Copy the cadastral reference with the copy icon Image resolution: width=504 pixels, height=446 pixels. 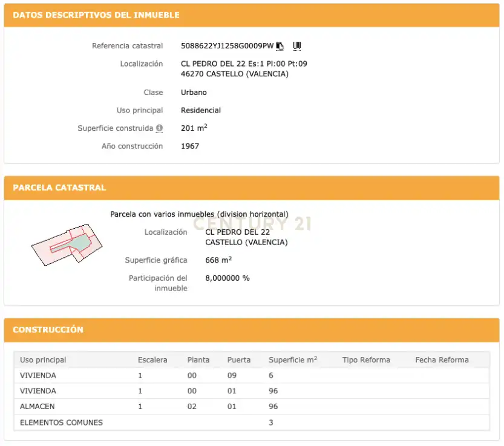(x=280, y=46)
